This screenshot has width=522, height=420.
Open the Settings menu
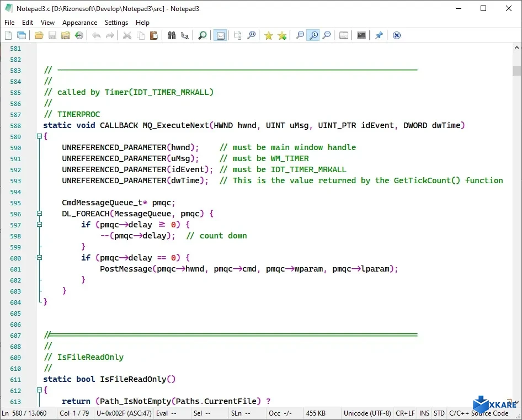(116, 23)
